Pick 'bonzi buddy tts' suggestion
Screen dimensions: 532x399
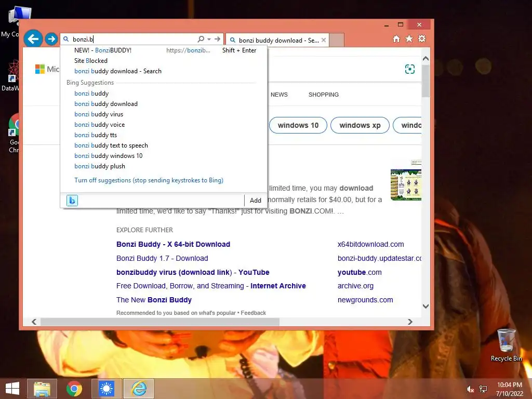(x=164, y=135)
